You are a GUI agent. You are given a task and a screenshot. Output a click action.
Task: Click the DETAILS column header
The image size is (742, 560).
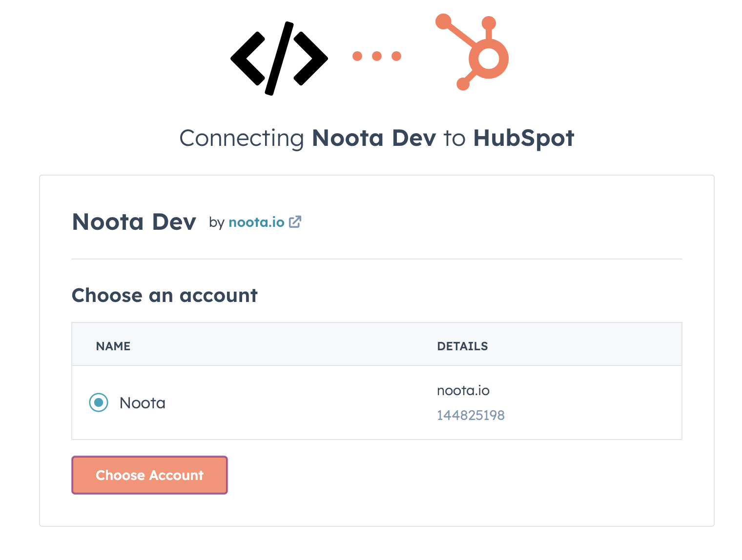[462, 346]
